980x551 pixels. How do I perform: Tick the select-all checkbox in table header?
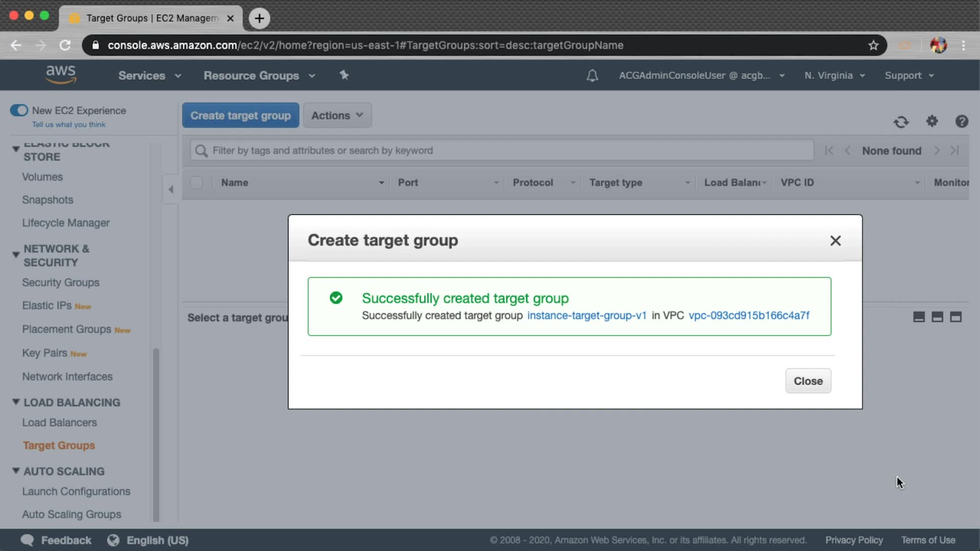[x=197, y=183]
